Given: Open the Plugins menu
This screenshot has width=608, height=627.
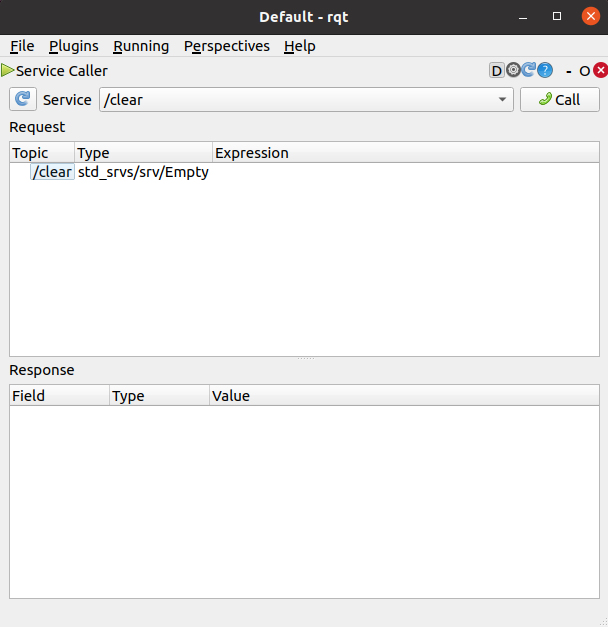Looking at the screenshot, I should coord(74,46).
